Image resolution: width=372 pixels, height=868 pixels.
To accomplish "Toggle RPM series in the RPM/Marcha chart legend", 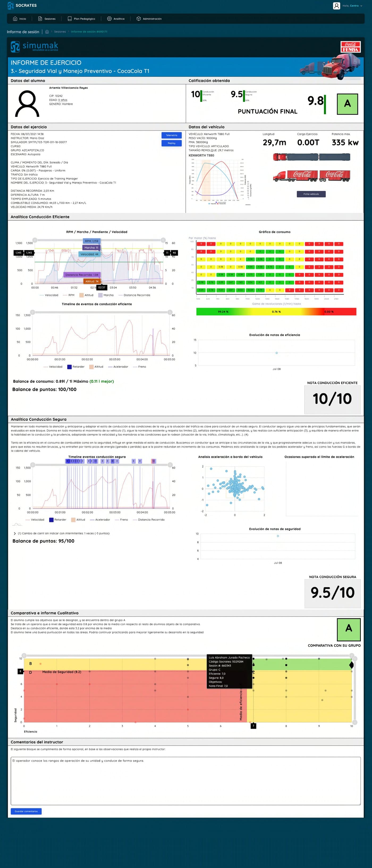I will coord(69,295).
